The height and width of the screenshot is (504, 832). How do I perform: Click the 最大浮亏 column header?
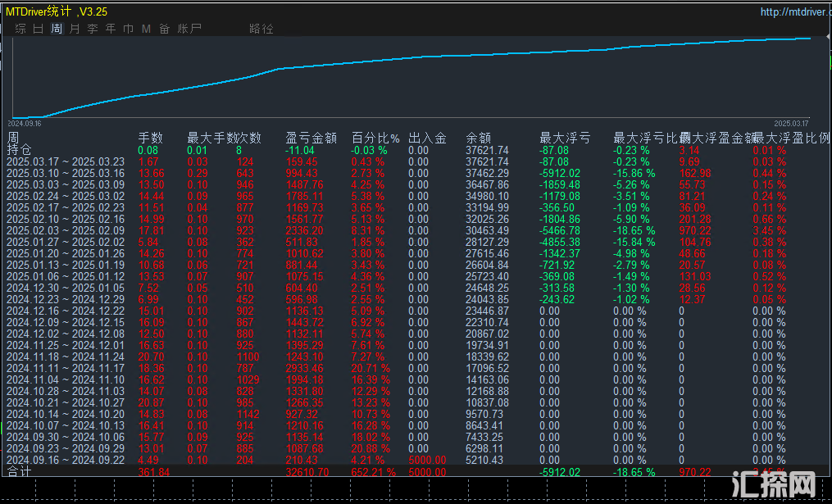[565, 138]
